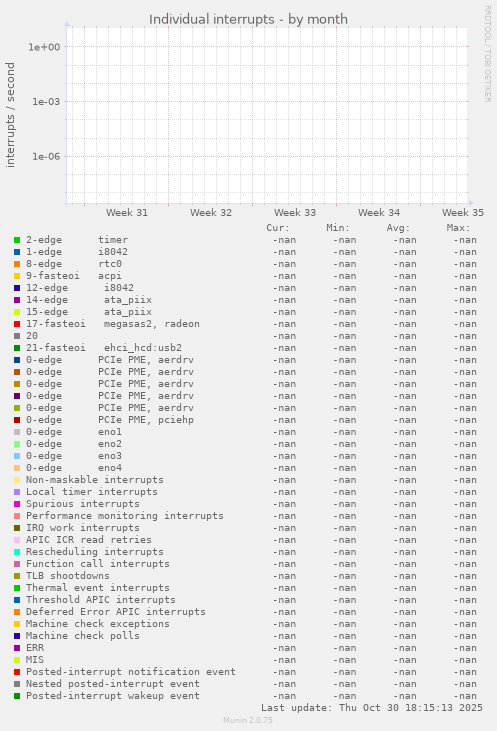Click the orange swatch beside 8-edge rtc0

(x=17, y=264)
